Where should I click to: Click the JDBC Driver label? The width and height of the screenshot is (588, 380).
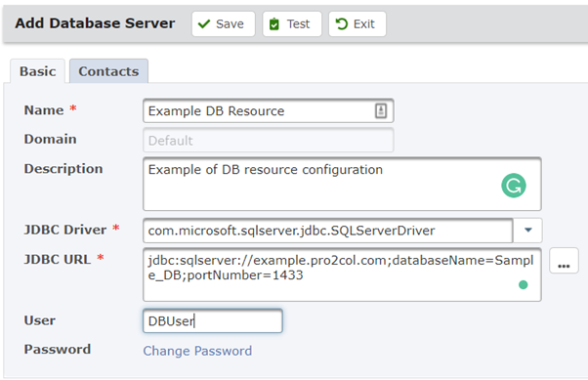coord(65,230)
